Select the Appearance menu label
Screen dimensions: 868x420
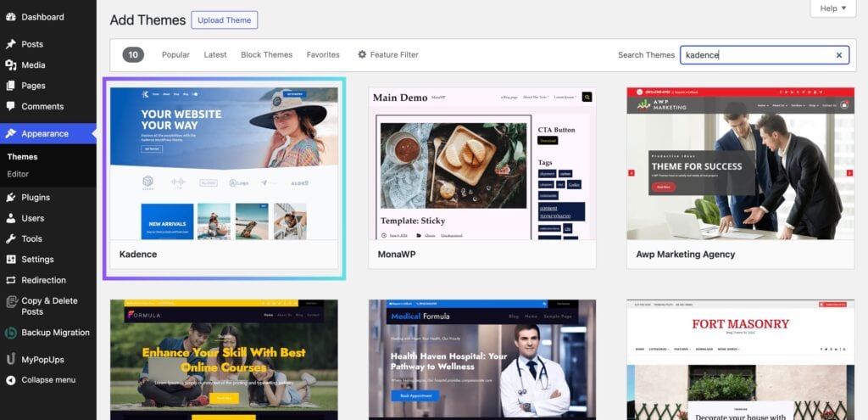click(x=45, y=133)
